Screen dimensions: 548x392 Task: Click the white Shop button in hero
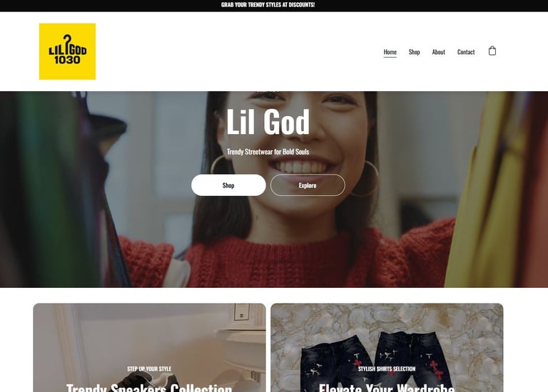coord(228,185)
